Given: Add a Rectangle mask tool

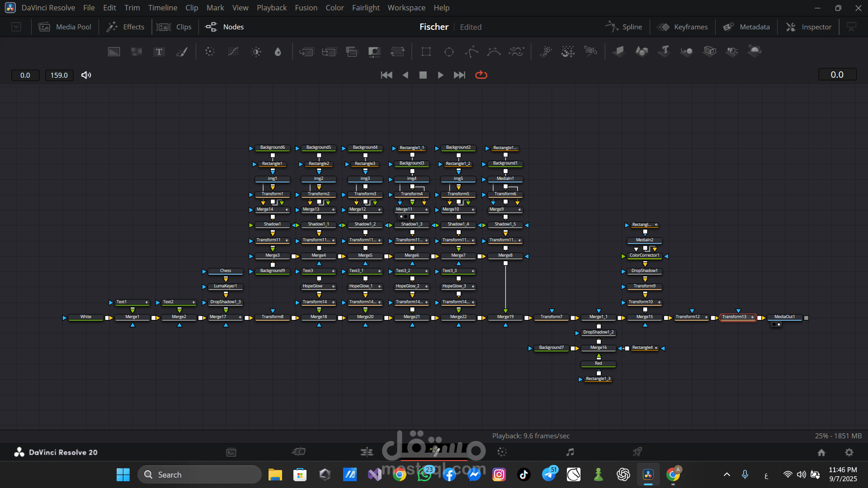Looking at the screenshot, I should [x=426, y=52].
